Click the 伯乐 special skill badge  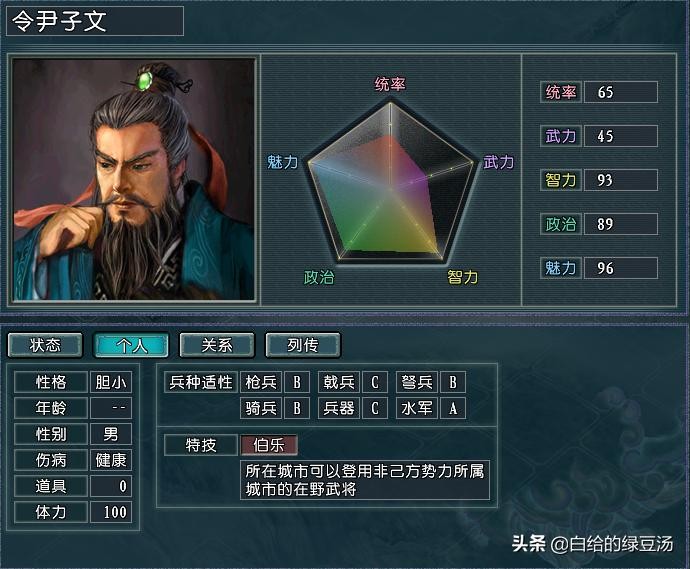click(x=269, y=445)
